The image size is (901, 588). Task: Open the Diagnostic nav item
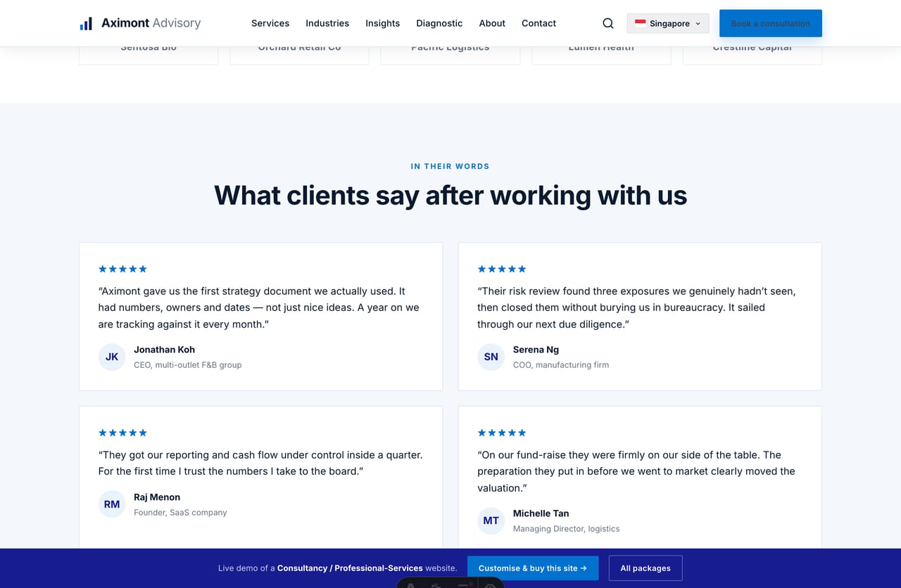[439, 23]
